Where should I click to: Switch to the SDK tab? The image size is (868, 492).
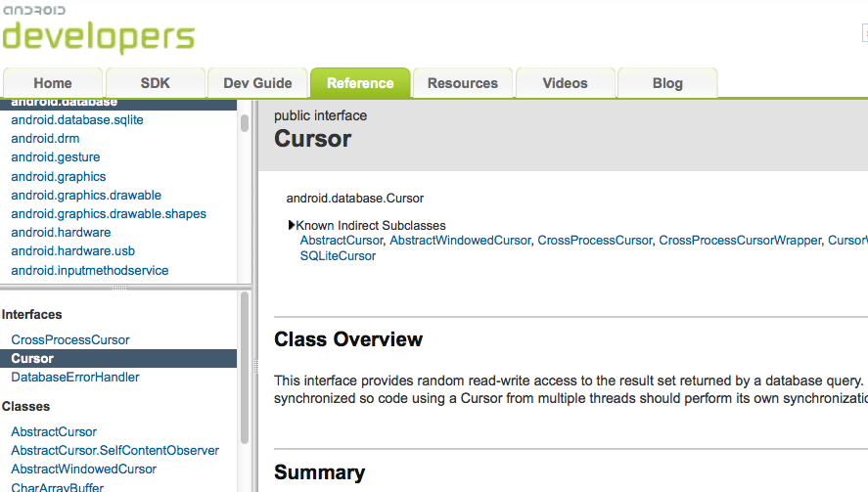pyautogui.click(x=155, y=83)
